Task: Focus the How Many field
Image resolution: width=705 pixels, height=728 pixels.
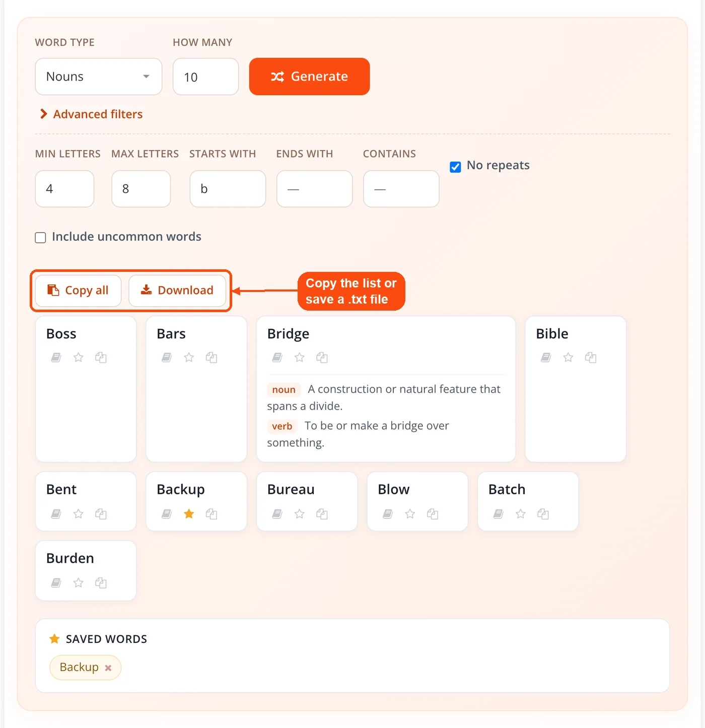Action: tap(206, 77)
